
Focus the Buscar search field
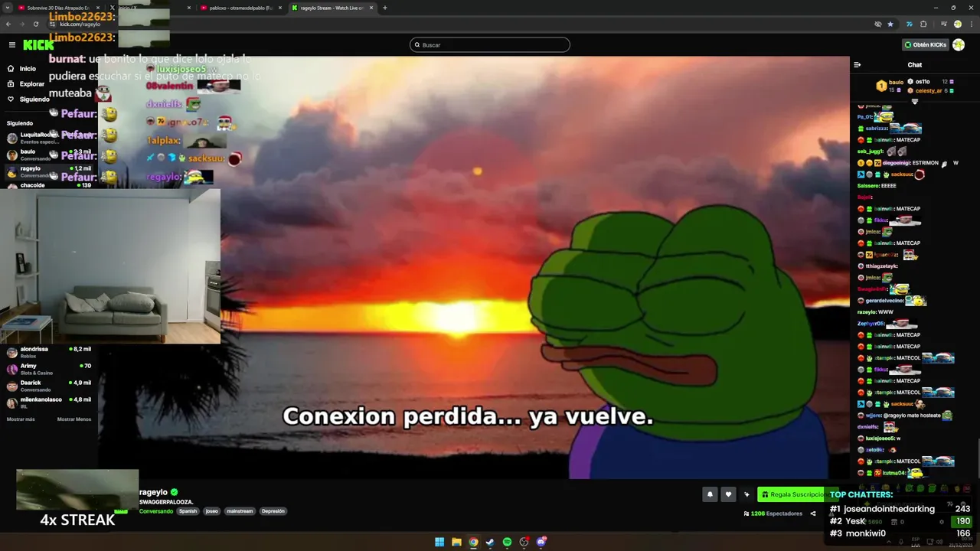click(x=490, y=45)
